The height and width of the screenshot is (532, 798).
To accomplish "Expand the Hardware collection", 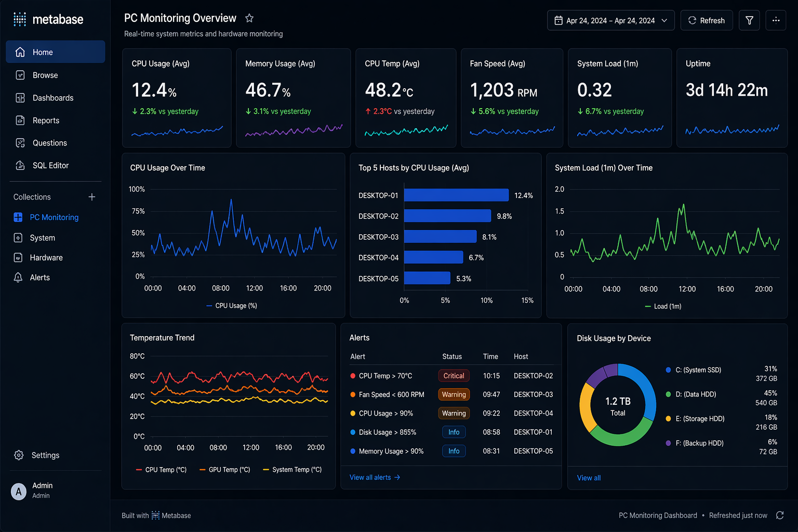I will [46, 258].
